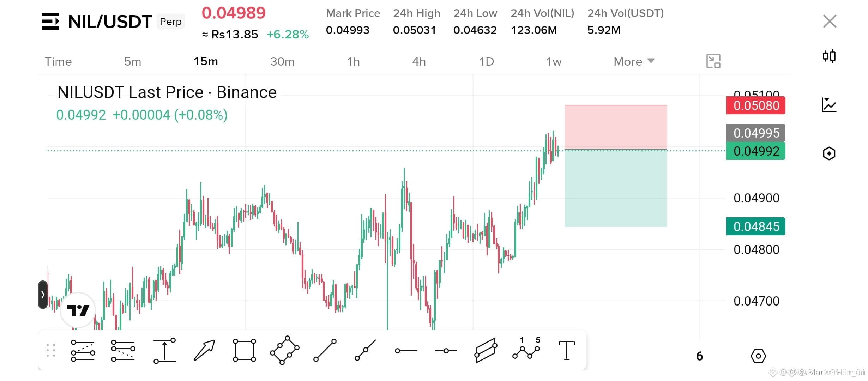Choose the rotated rectangle tool
The width and height of the screenshot is (868, 381).
pos(285,350)
